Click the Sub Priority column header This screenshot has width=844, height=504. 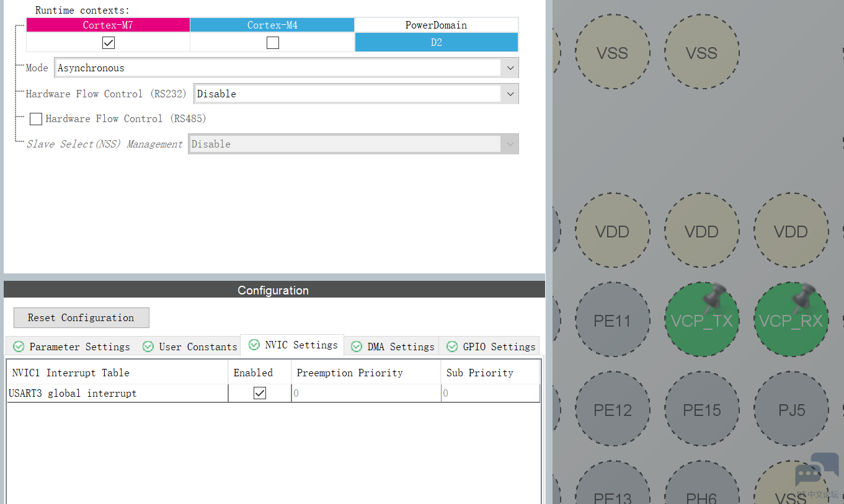(x=490, y=373)
